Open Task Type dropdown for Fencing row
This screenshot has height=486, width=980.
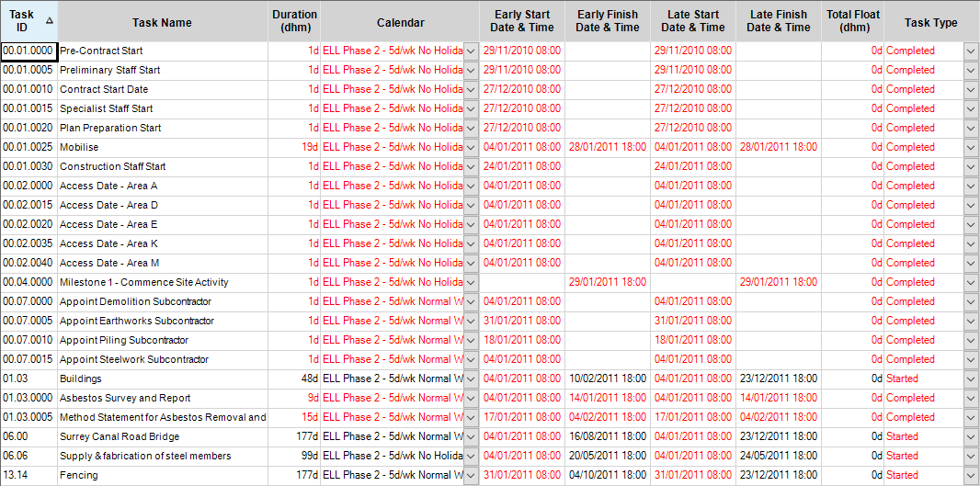point(971,476)
